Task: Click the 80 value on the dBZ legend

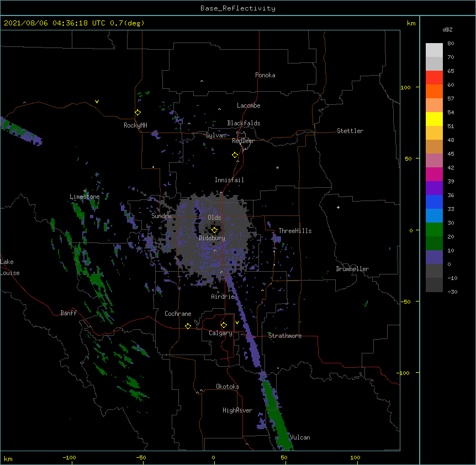Action: [x=451, y=44]
